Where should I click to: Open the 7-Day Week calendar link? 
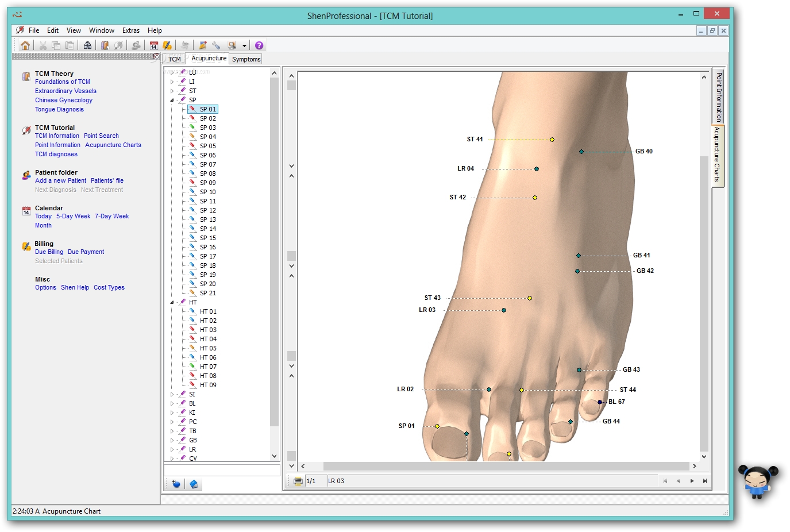pyautogui.click(x=111, y=216)
